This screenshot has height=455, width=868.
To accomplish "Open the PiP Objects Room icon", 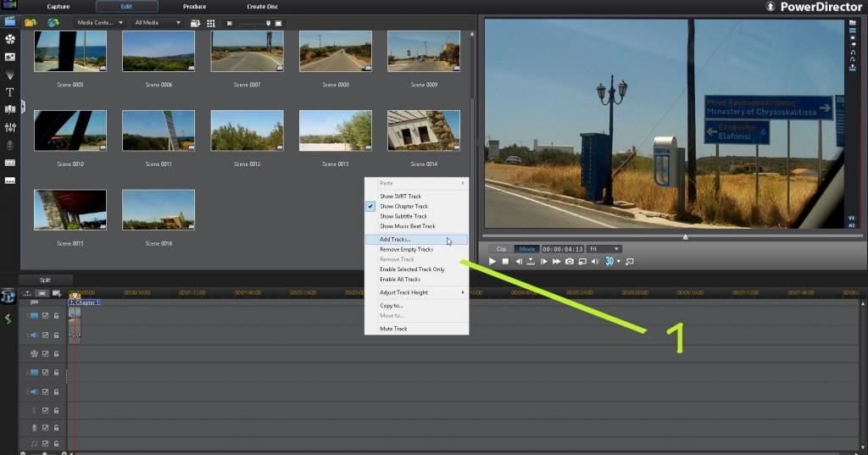I will pos(10,57).
